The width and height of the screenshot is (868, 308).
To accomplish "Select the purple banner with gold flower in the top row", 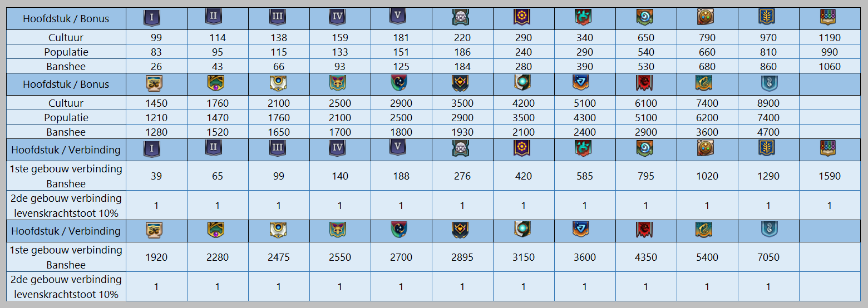I will click(x=522, y=18).
